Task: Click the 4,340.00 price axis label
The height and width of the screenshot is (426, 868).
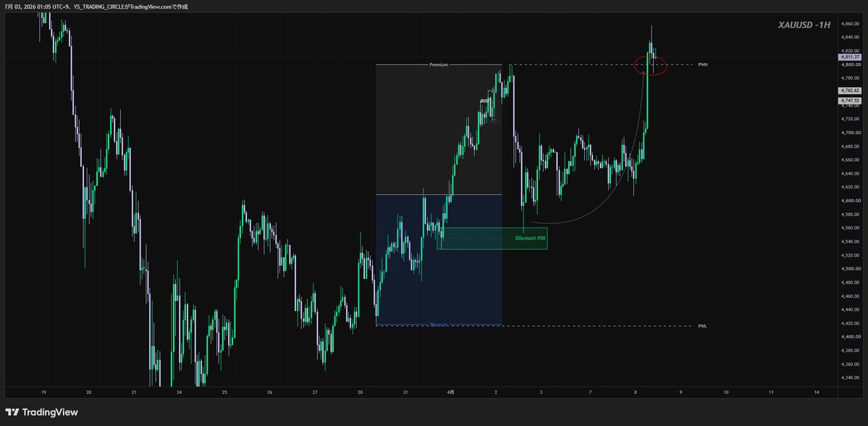Action: pyautogui.click(x=850, y=377)
